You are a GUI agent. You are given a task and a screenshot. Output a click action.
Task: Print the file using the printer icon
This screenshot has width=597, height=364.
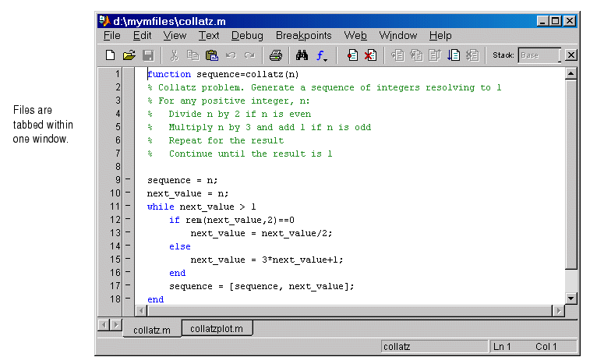pos(276,55)
